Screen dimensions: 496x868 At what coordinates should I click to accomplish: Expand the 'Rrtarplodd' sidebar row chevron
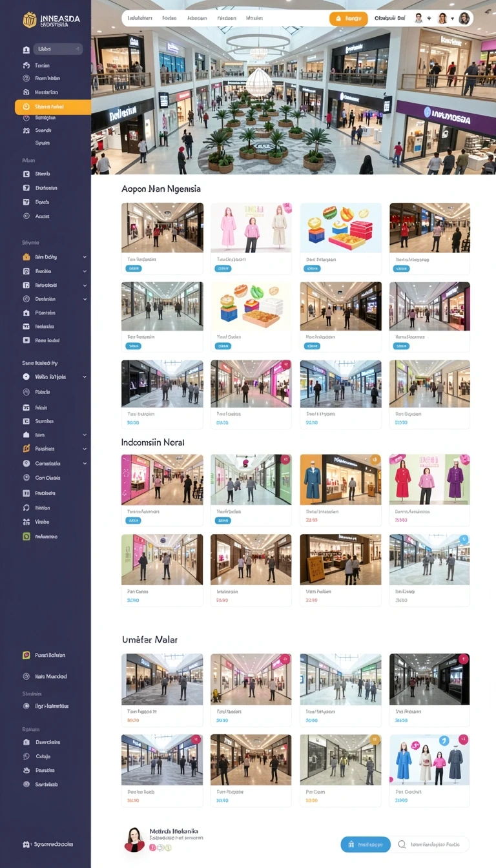click(85, 285)
